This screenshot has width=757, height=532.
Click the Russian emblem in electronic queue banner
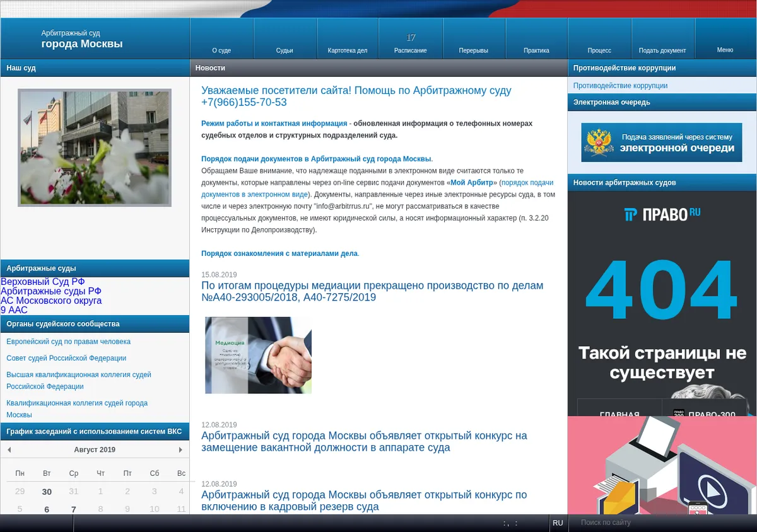click(599, 142)
